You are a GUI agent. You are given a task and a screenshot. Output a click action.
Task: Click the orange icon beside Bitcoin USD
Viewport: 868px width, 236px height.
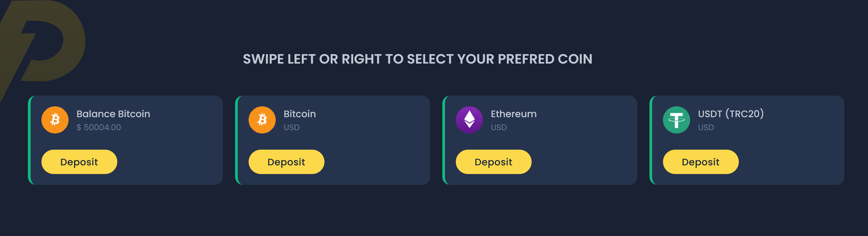pyautogui.click(x=262, y=120)
